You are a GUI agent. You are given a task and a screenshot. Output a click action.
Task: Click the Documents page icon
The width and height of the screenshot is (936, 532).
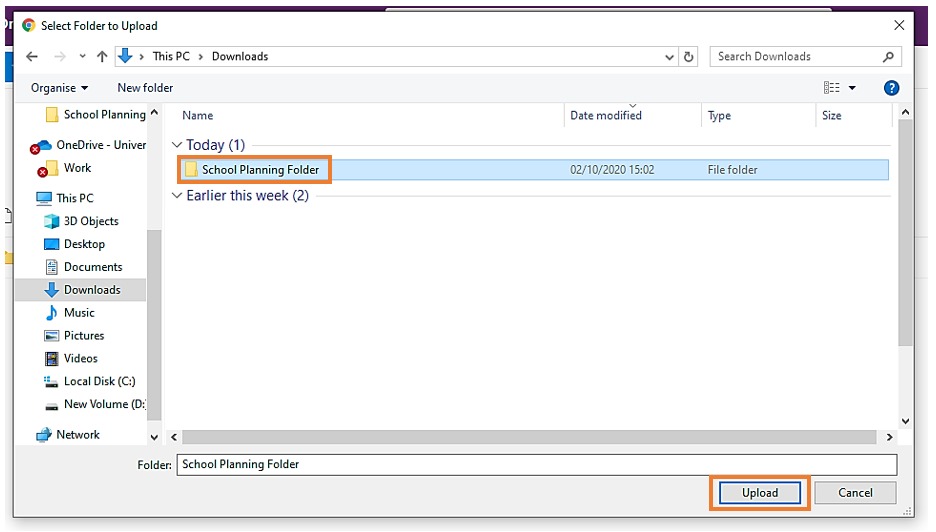pos(52,267)
